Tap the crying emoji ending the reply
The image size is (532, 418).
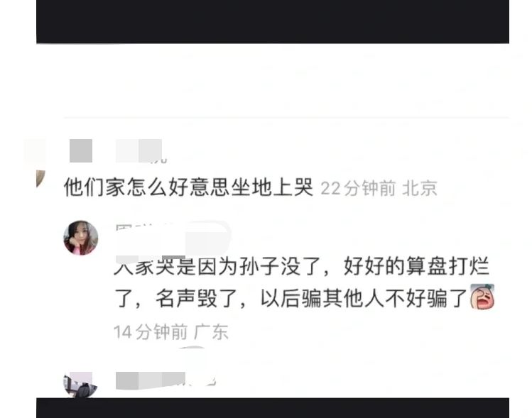482,297
